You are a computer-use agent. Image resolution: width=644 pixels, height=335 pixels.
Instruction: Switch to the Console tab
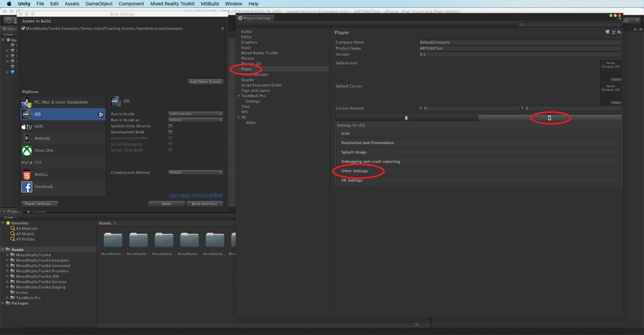(37, 211)
